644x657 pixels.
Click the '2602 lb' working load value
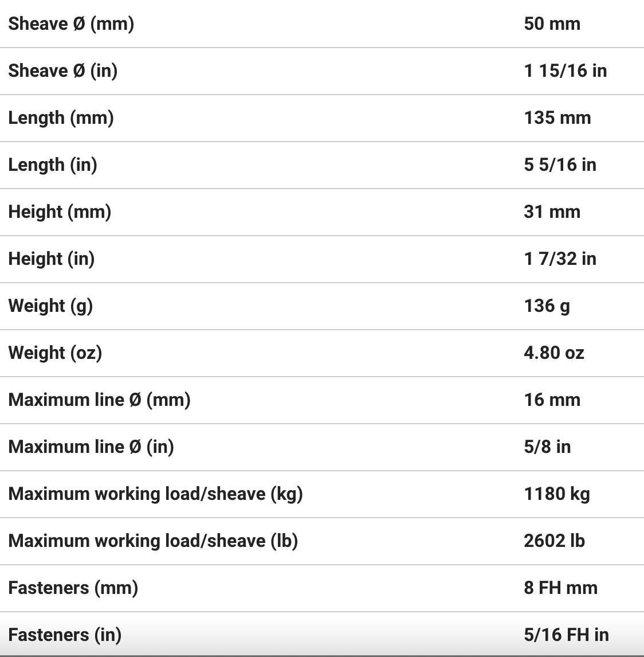pos(554,541)
